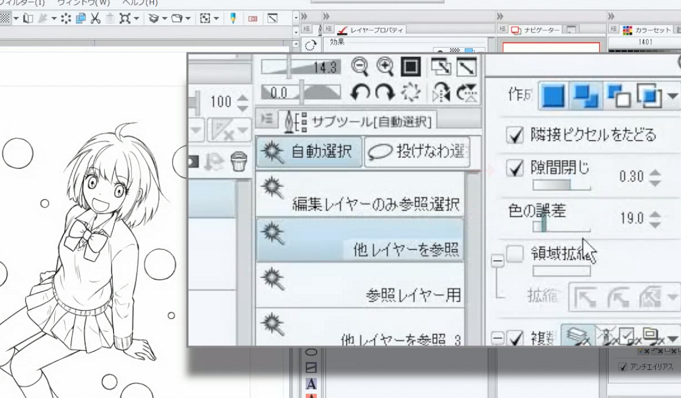Click the 隙間閉じ value stepper arrows

click(x=655, y=177)
